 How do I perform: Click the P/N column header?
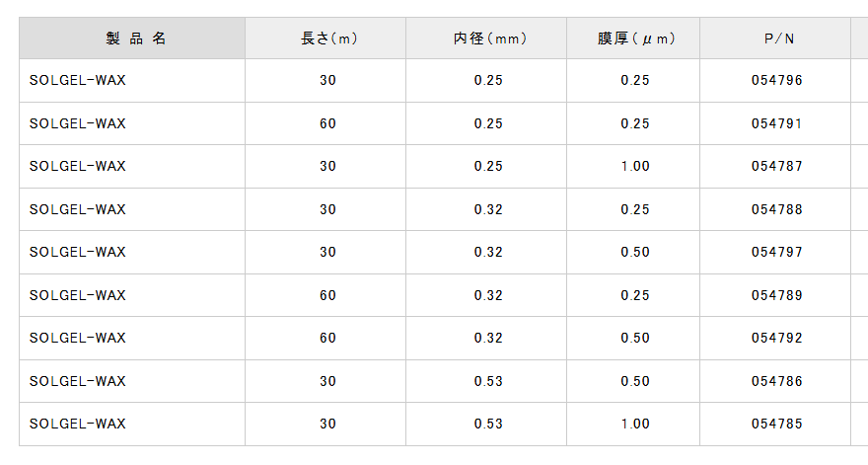[x=777, y=39]
